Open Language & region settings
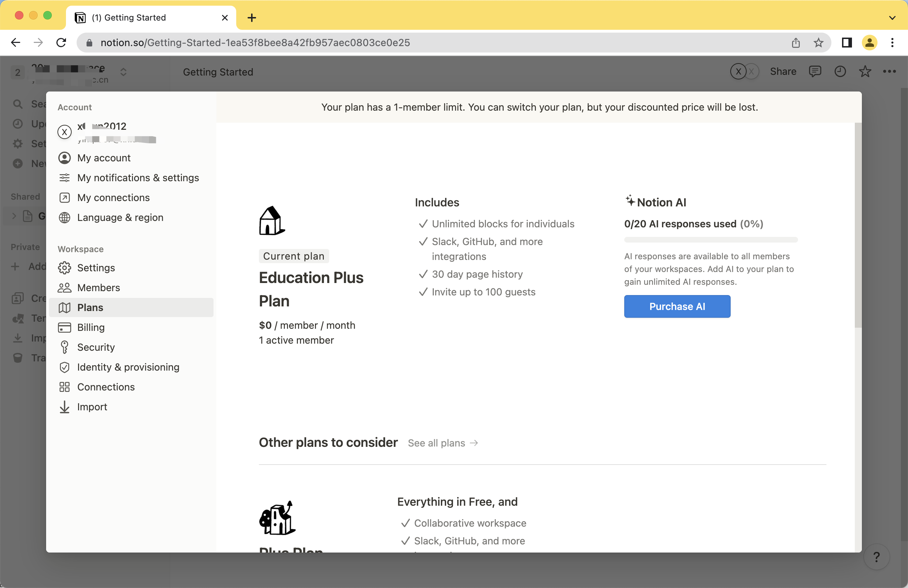 tap(120, 217)
